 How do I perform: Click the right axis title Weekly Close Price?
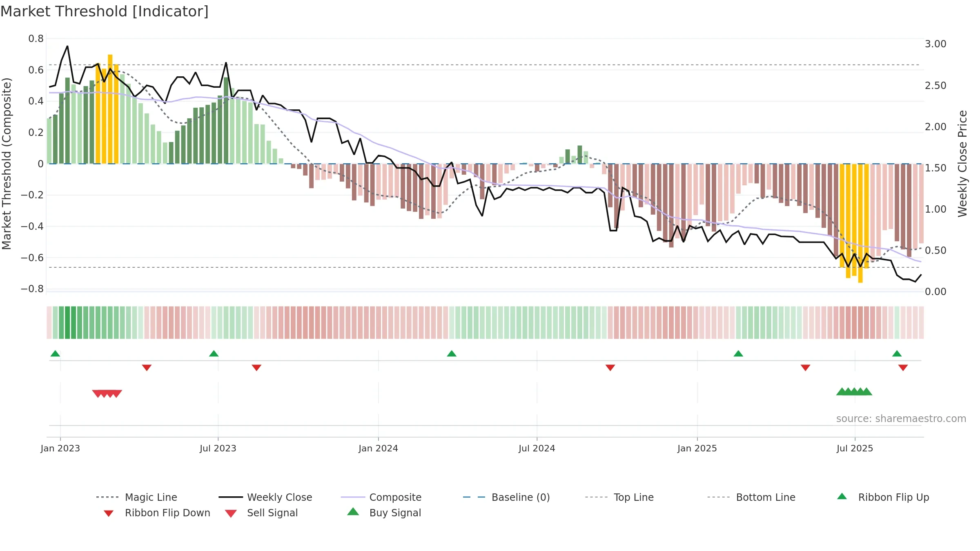tap(962, 164)
